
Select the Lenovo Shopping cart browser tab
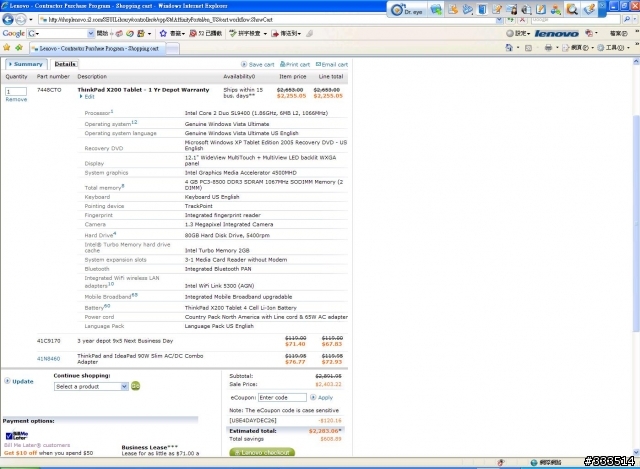[x=98, y=48]
